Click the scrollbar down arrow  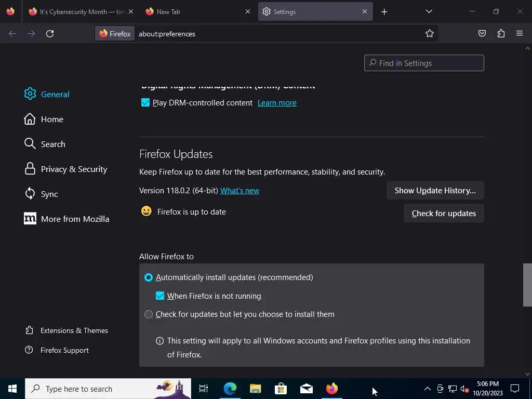[527, 374]
